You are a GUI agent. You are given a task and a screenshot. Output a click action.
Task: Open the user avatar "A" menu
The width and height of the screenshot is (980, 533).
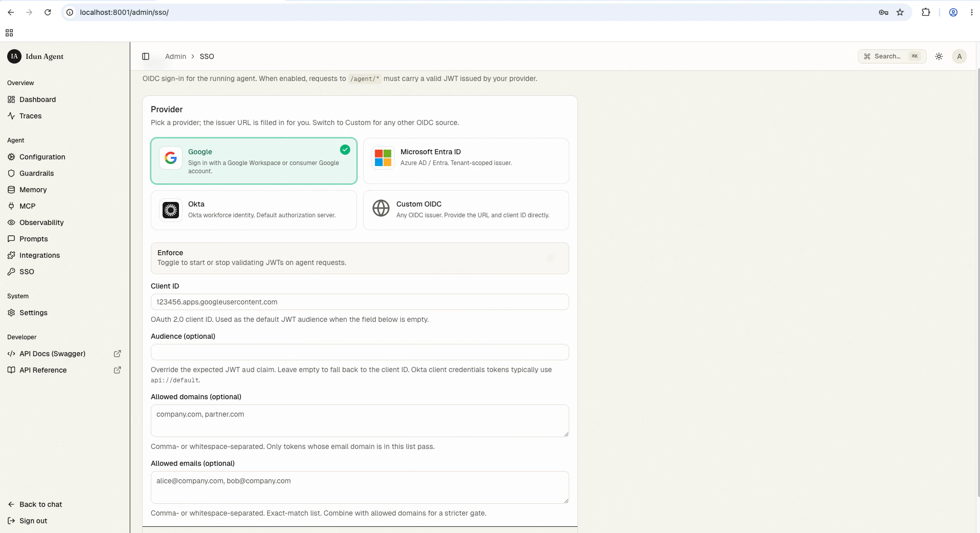click(959, 56)
